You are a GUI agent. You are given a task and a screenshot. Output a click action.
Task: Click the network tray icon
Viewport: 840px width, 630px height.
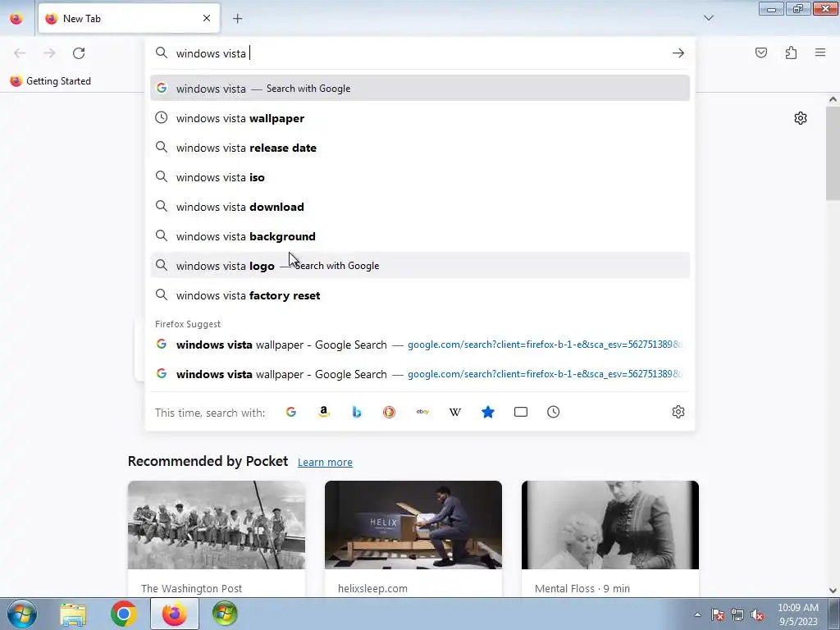pyautogui.click(x=737, y=614)
